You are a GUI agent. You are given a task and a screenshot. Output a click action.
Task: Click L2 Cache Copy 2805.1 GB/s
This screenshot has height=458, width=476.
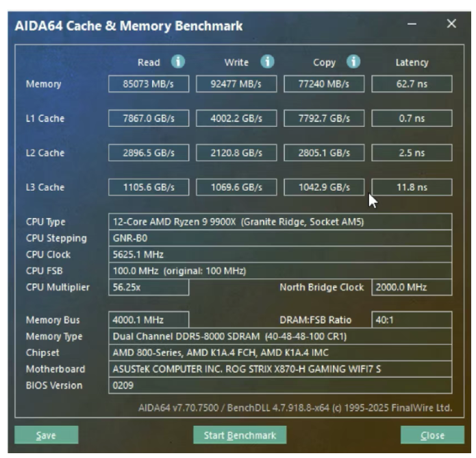click(324, 153)
